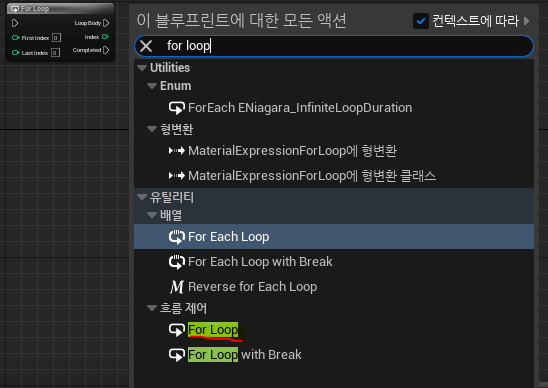Collapse the Enum subcategory
This screenshot has width=548, height=388.
tap(152, 86)
